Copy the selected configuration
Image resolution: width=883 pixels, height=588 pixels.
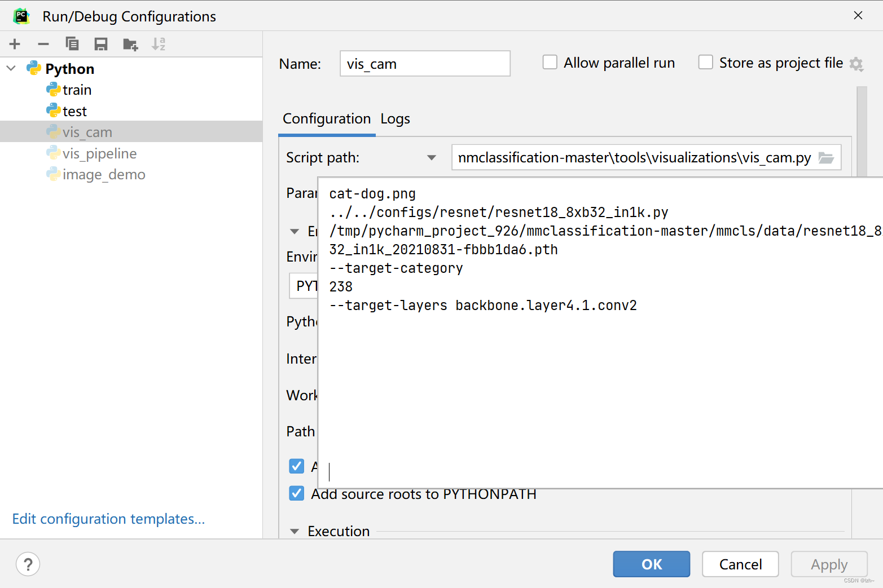[x=72, y=44]
